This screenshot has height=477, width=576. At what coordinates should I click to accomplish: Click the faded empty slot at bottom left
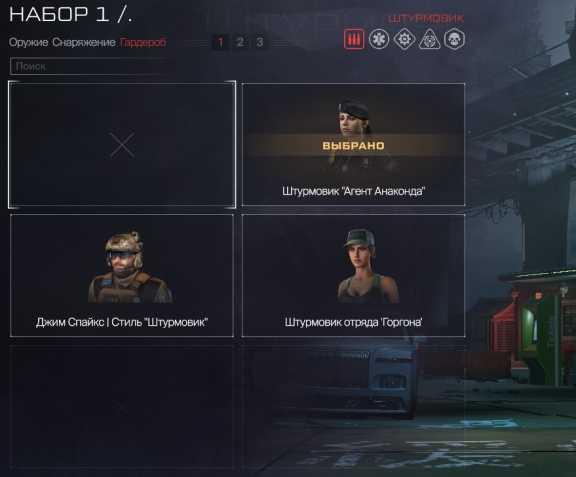[x=122, y=406]
